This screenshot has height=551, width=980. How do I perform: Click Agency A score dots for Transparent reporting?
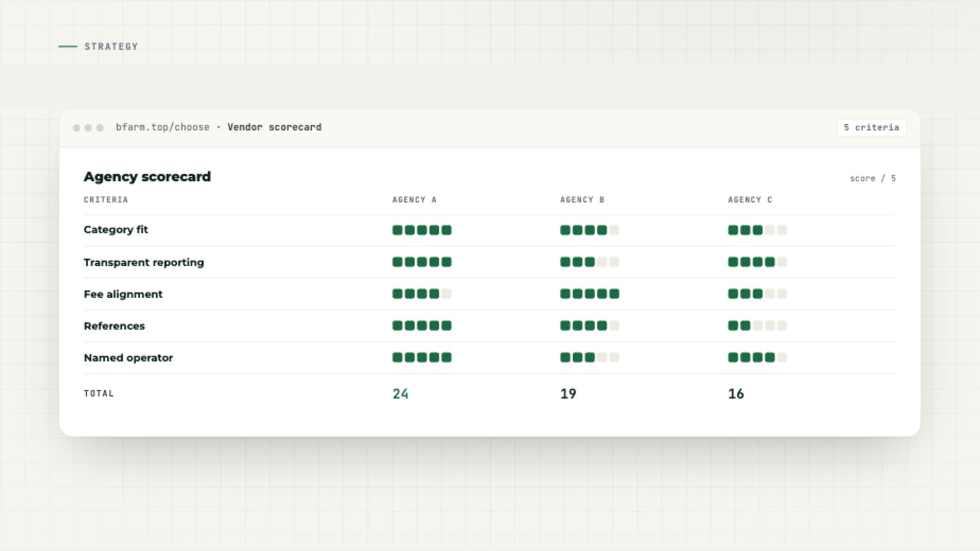pos(422,262)
